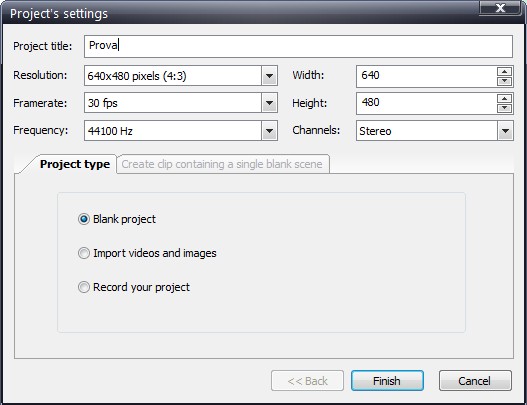Increase Width with the up arrow
Viewport: 527px width, 405px height.
point(504,71)
